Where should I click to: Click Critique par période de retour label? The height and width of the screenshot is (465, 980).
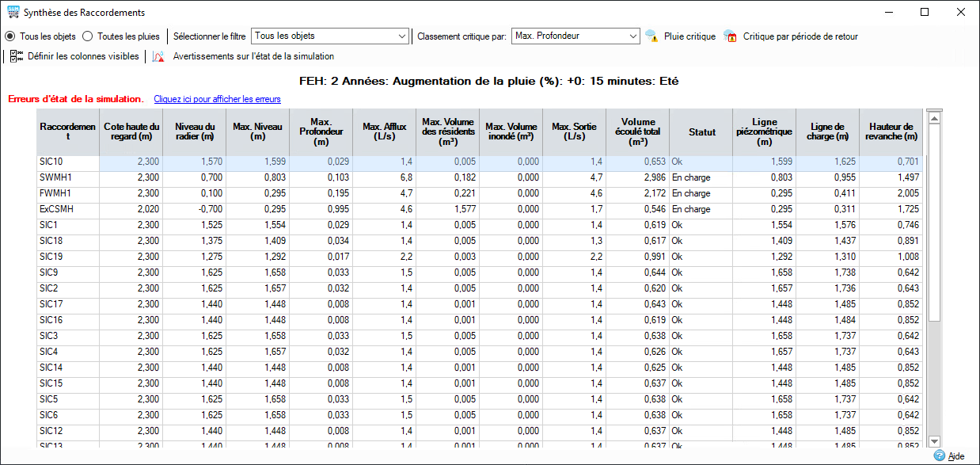pyautogui.click(x=800, y=36)
